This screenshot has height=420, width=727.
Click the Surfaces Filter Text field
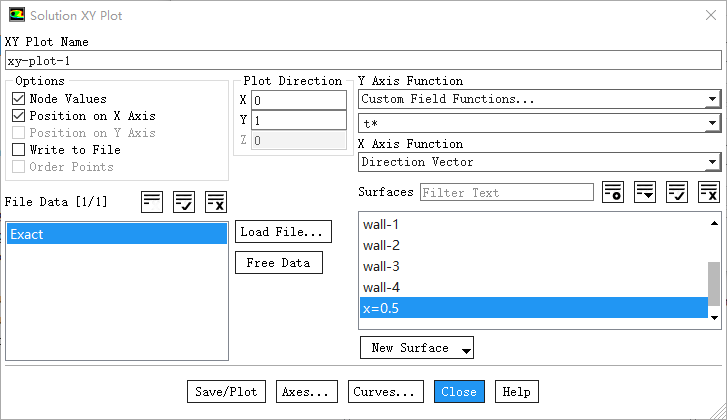[507, 192]
